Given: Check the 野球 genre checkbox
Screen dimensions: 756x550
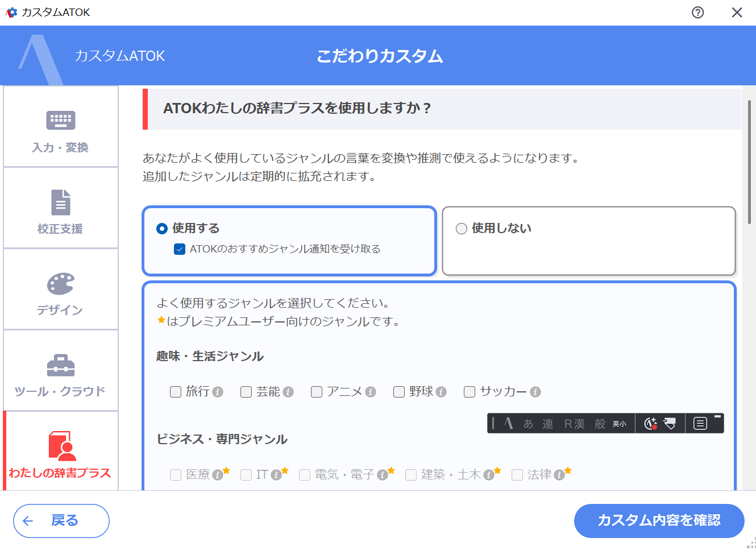Looking at the screenshot, I should 399,392.
